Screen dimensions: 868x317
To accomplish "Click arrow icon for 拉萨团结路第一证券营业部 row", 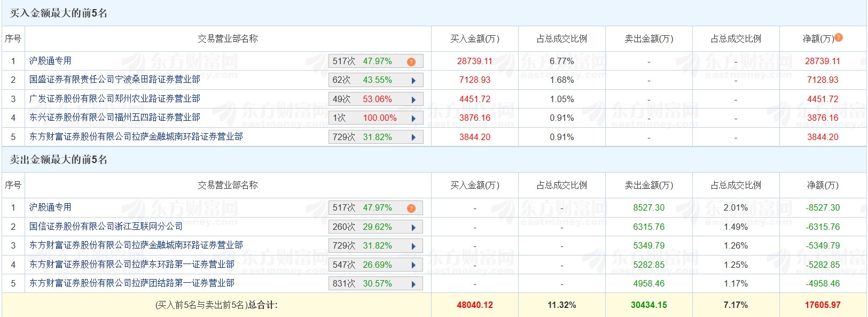I will tap(413, 284).
